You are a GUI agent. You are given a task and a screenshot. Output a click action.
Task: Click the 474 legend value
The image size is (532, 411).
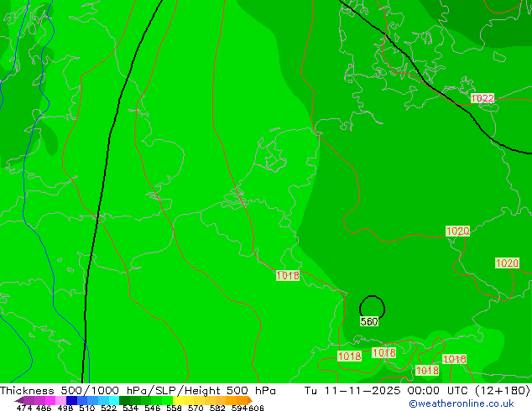(x=24, y=408)
